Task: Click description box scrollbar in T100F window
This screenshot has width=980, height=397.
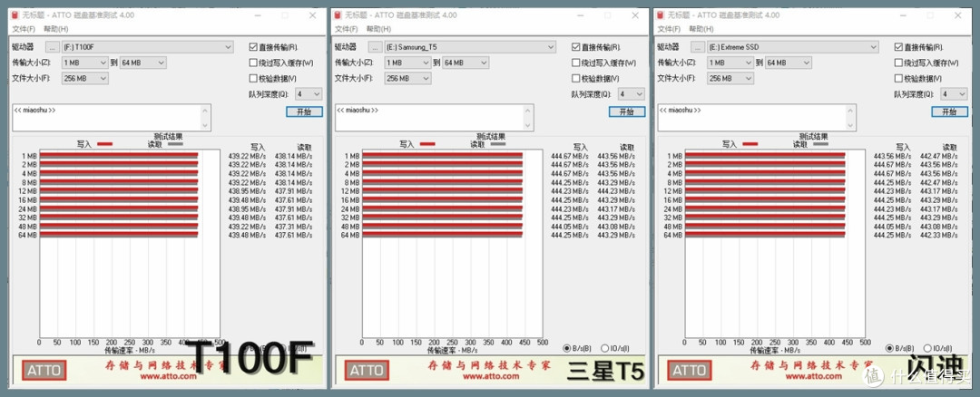Action: pyautogui.click(x=205, y=117)
